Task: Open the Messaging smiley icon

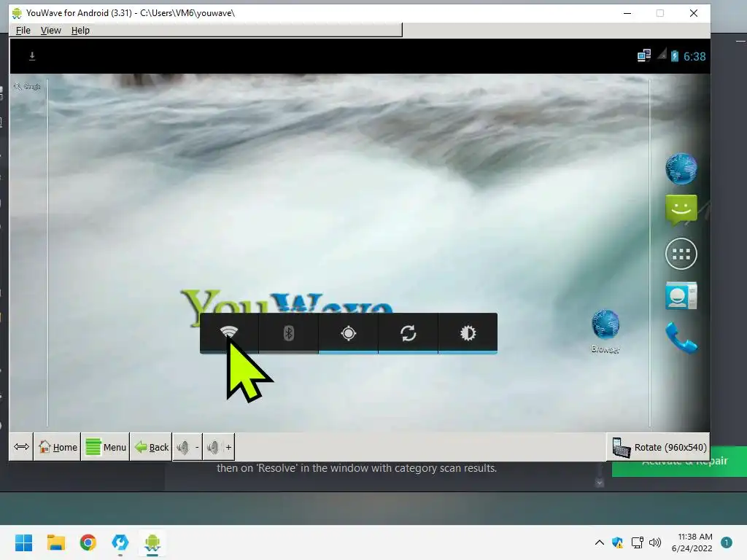Action: click(x=681, y=209)
